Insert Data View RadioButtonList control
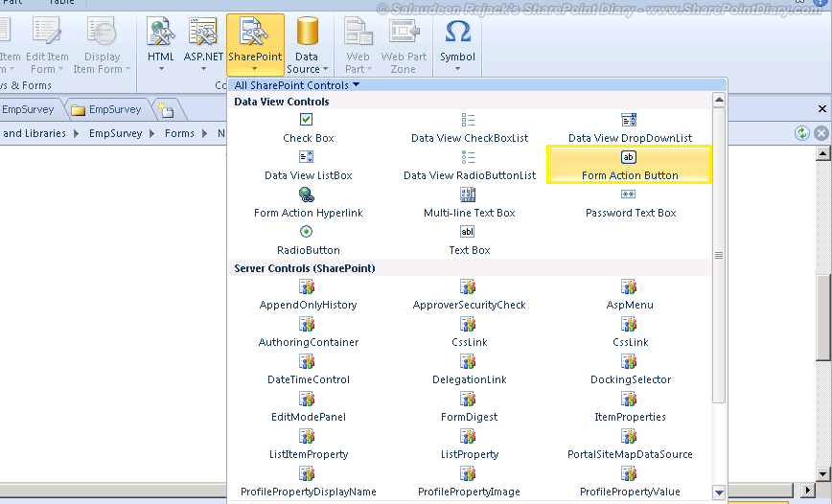 click(x=470, y=166)
